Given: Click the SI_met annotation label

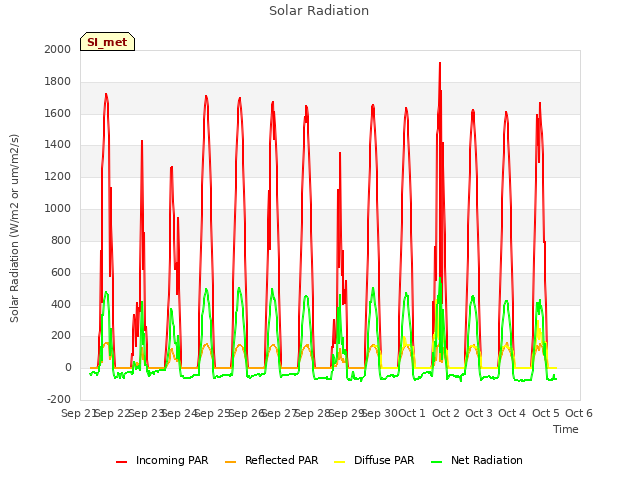Looking at the screenshot, I should (x=107, y=42).
